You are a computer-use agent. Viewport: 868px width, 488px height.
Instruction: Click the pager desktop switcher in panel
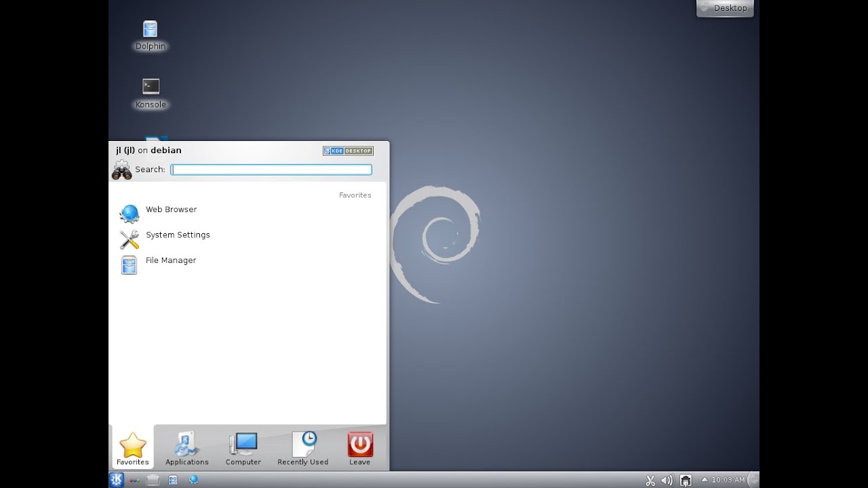153,480
